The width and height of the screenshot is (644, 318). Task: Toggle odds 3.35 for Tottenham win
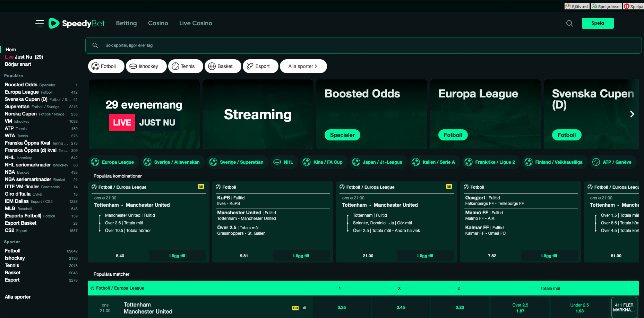pyautogui.click(x=342, y=308)
